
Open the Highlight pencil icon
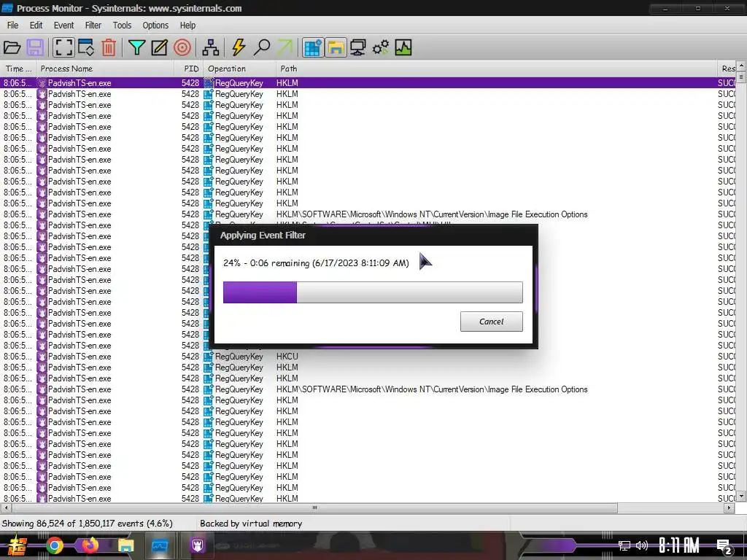[160, 47]
